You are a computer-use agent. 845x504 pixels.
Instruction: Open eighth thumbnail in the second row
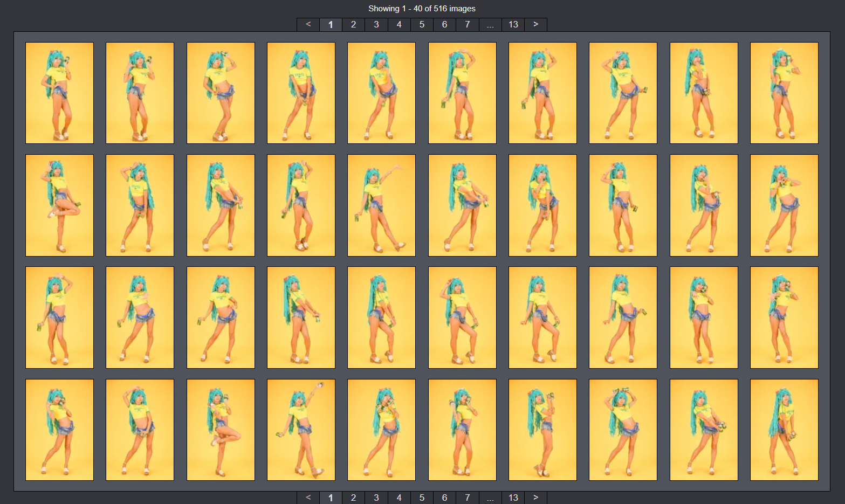pyautogui.click(x=623, y=205)
